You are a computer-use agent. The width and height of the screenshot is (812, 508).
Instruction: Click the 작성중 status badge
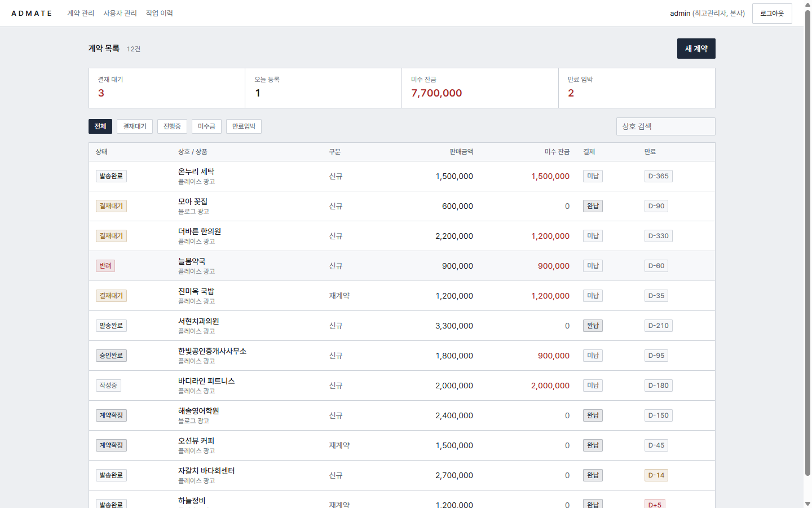(x=108, y=386)
